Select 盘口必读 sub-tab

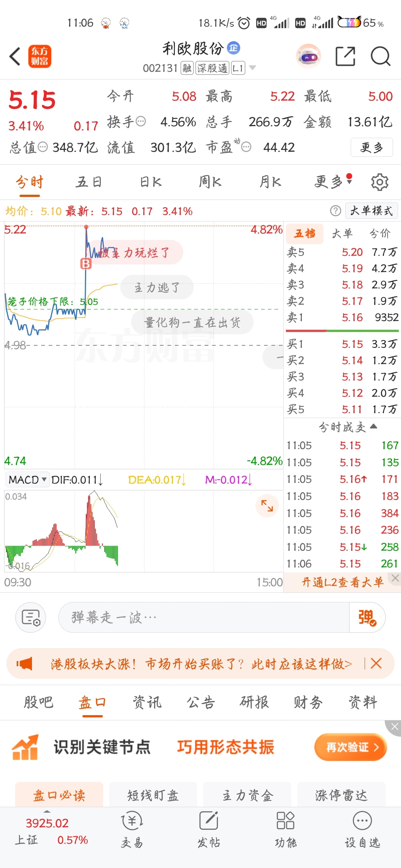[59, 795]
